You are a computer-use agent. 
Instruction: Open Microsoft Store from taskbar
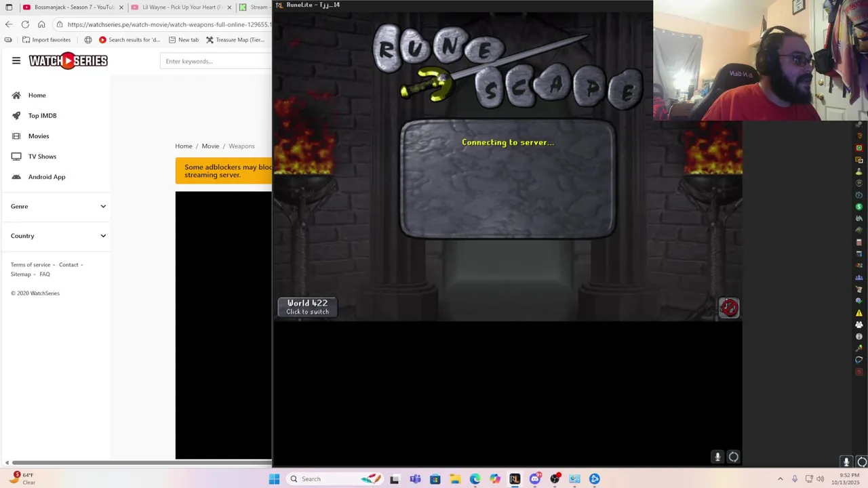click(435, 479)
